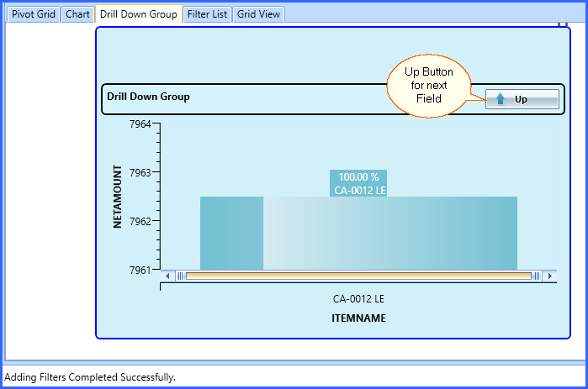Image resolution: width=588 pixels, height=389 pixels.
Task: Switch to the Pivot Grid tab
Action: click(x=34, y=14)
